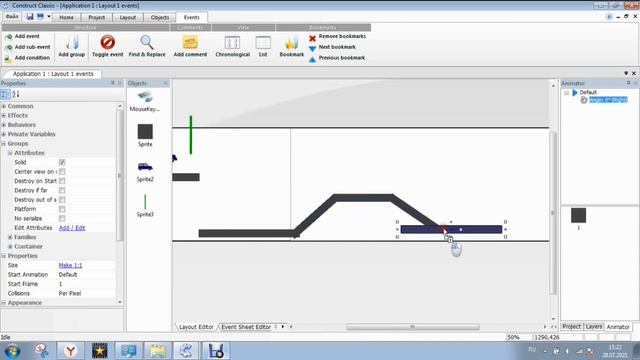Viewport: 640px width, 360px height.
Task: Open the Objects ribbon tab
Action: pos(160,18)
